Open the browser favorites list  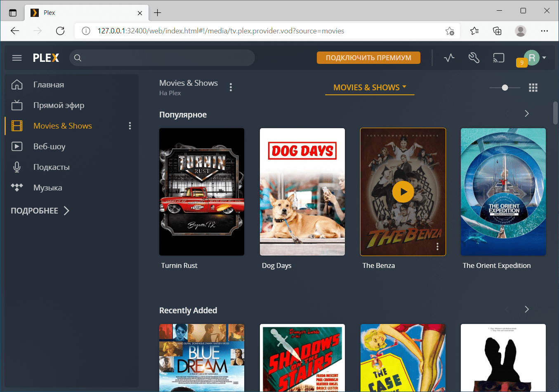click(474, 31)
